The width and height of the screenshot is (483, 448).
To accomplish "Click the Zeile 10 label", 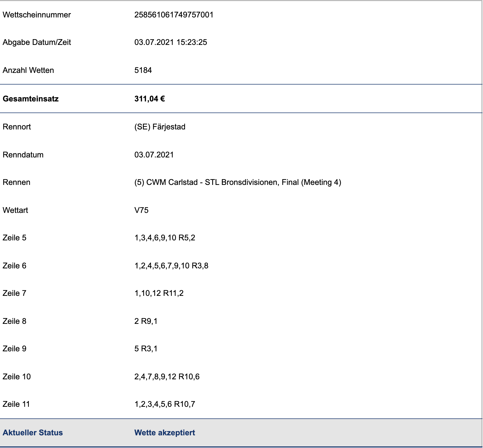I will [x=17, y=377].
